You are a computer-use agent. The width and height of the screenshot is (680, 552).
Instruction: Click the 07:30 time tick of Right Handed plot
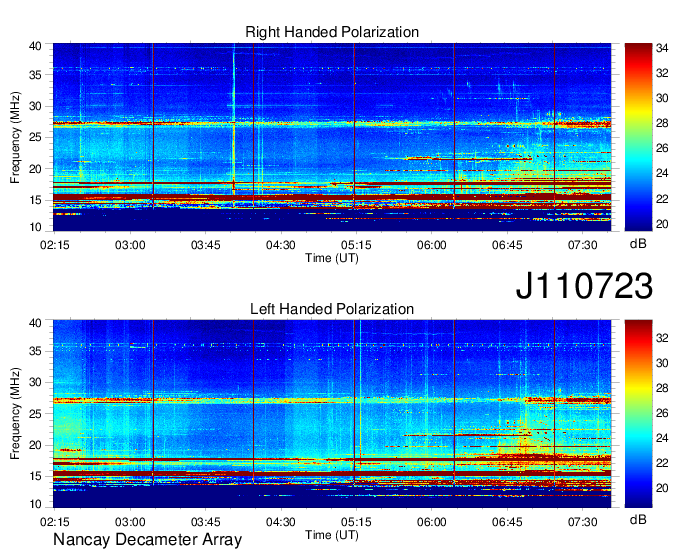click(582, 245)
